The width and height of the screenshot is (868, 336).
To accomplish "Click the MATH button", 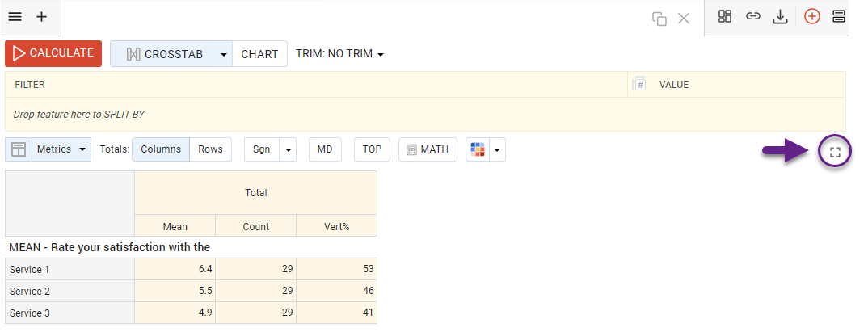I will pos(428,149).
